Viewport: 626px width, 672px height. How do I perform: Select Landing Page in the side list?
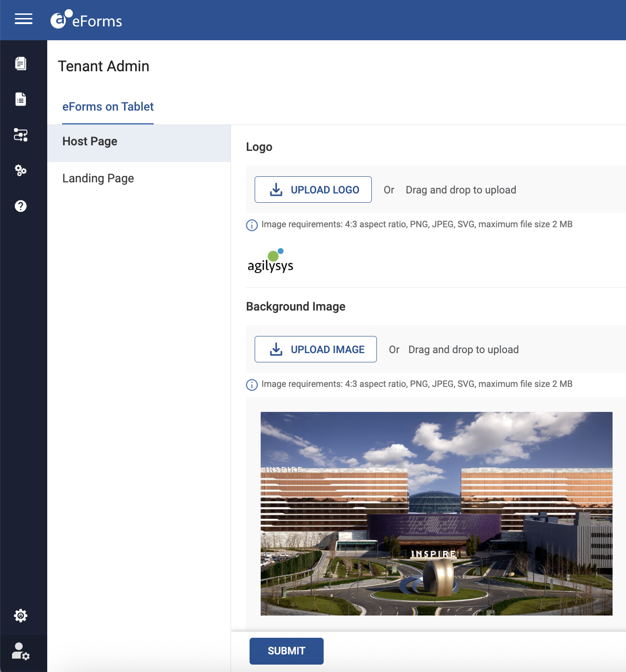coord(139,179)
